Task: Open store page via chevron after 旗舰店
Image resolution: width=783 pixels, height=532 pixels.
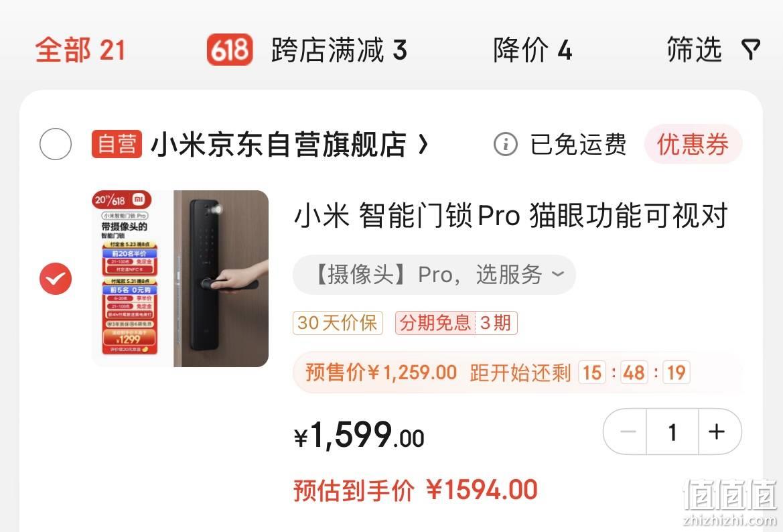Action: [x=423, y=145]
